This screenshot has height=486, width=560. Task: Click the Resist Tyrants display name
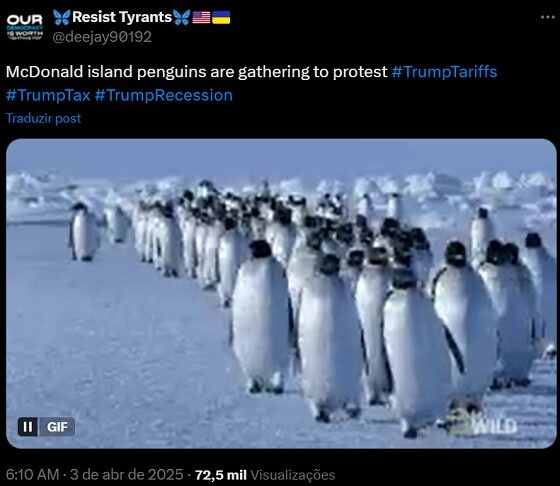[122, 17]
